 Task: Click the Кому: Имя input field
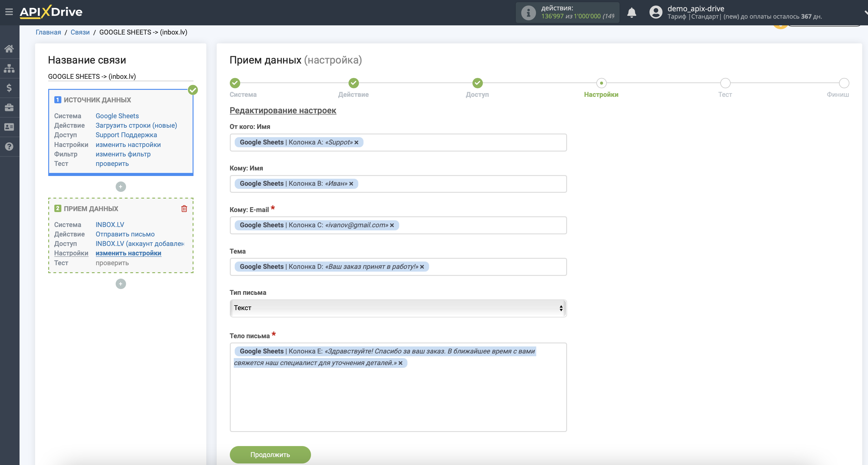[x=398, y=184]
